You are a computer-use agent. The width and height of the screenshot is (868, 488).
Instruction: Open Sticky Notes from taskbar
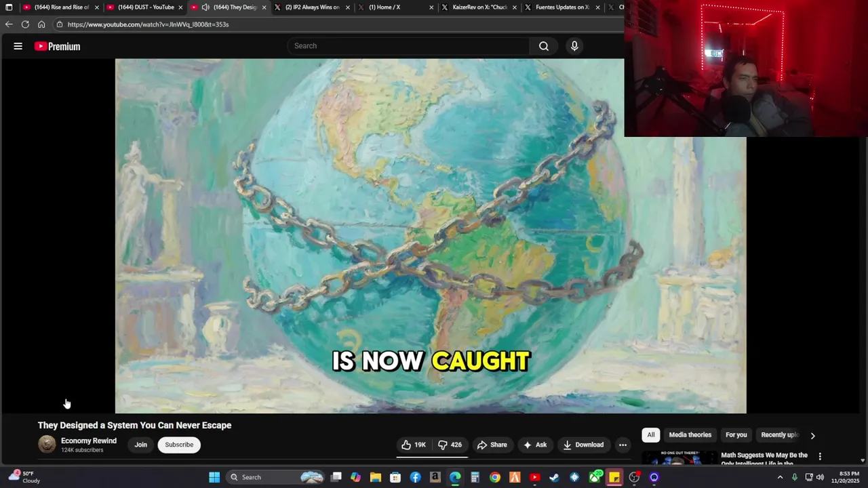614,477
